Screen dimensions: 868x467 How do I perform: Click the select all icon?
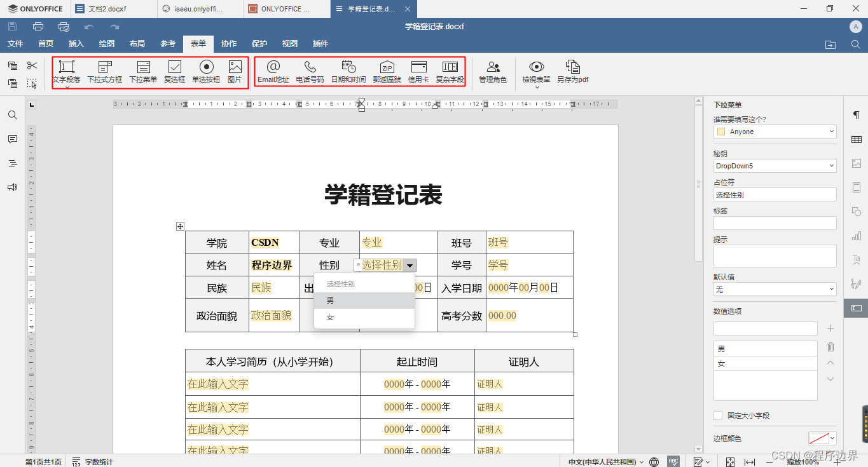(32, 83)
